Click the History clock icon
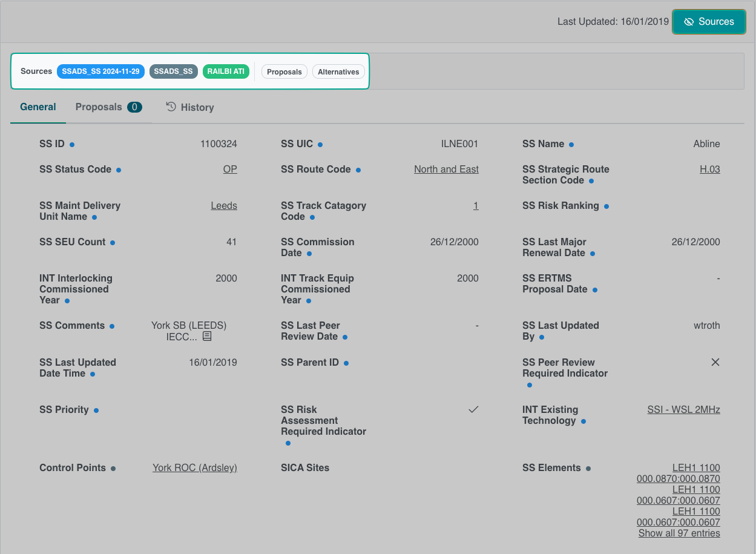The height and width of the screenshot is (554, 756). [171, 107]
